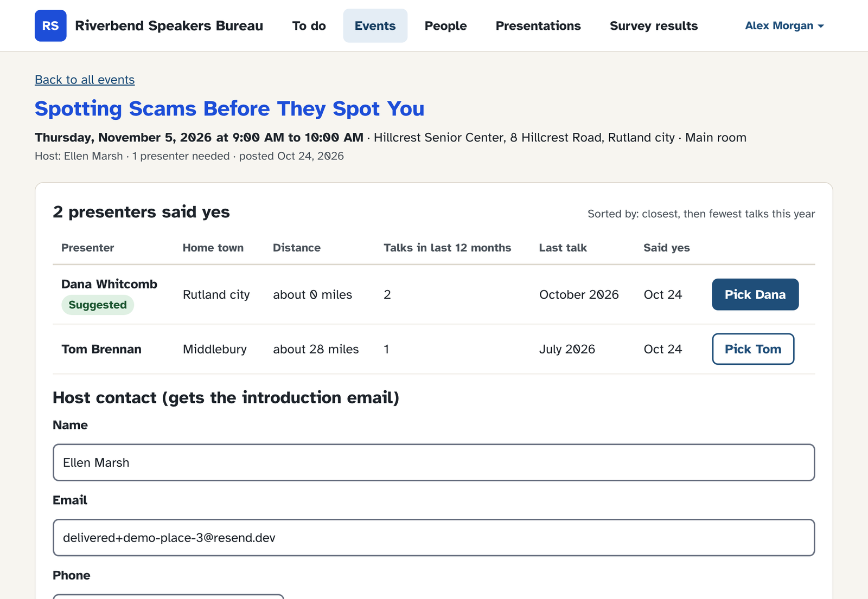Click the Home town column header
This screenshot has width=868, height=599.
(x=213, y=248)
